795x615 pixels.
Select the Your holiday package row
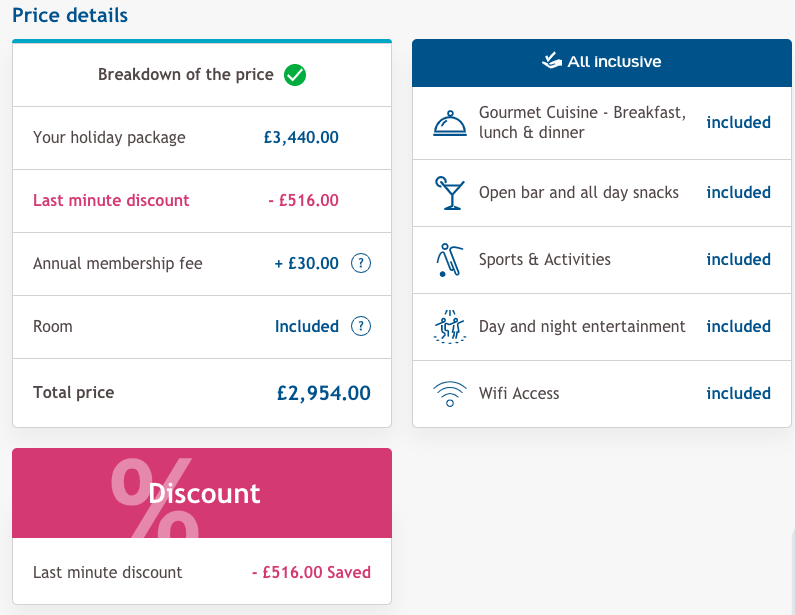point(202,138)
